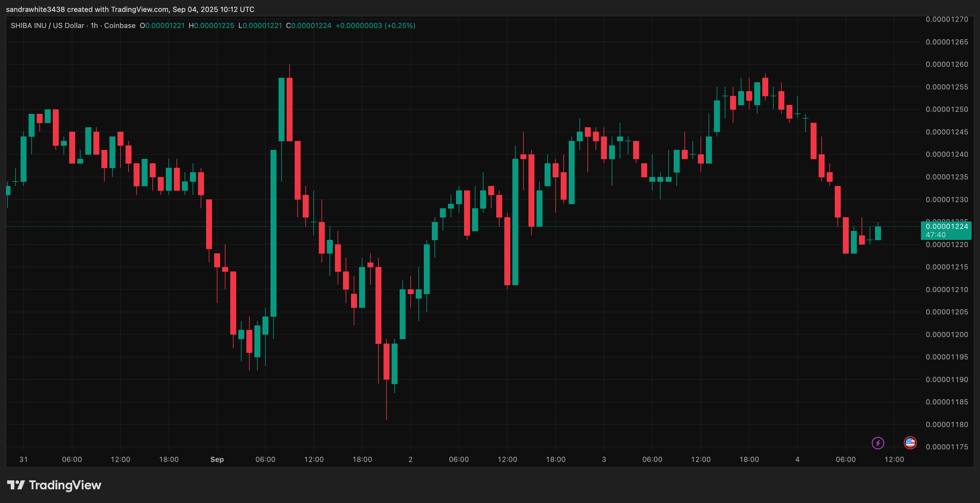Click the purple lightning bolt icon
The width and height of the screenshot is (980, 503).
pos(878,443)
